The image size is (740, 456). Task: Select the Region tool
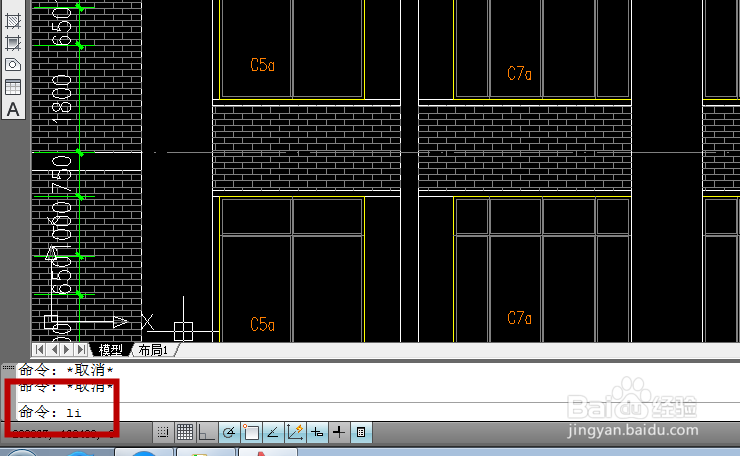[13, 65]
